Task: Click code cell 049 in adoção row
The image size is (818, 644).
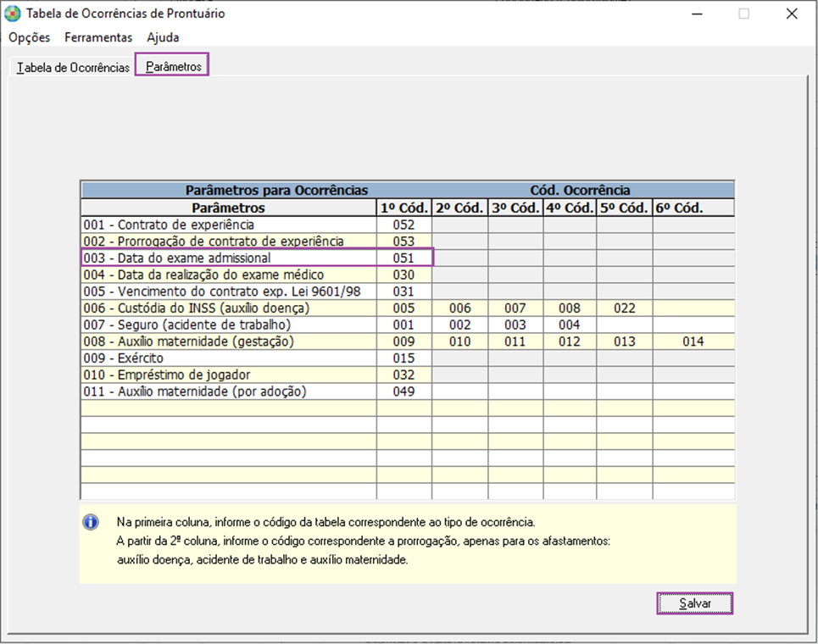Action: click(403, 391)
